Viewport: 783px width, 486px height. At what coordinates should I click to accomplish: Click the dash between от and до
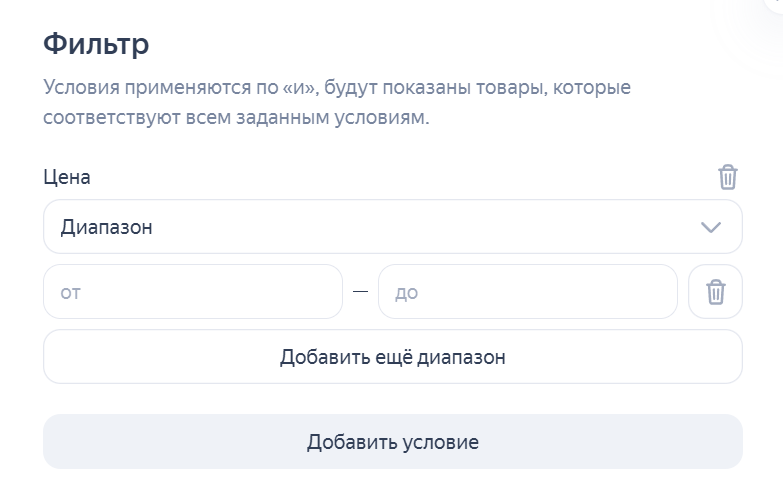360,292
